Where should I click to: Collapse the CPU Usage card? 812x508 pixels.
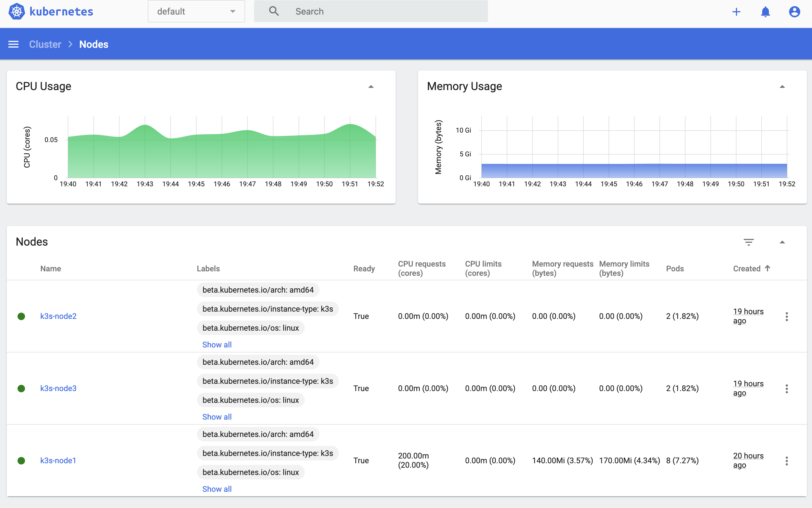[x=371, y=87]
